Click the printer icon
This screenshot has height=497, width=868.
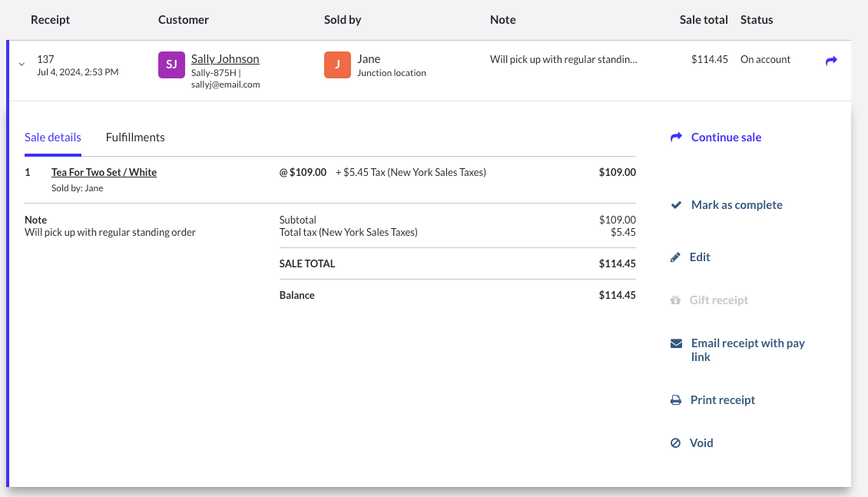click(x=676, y=400)
